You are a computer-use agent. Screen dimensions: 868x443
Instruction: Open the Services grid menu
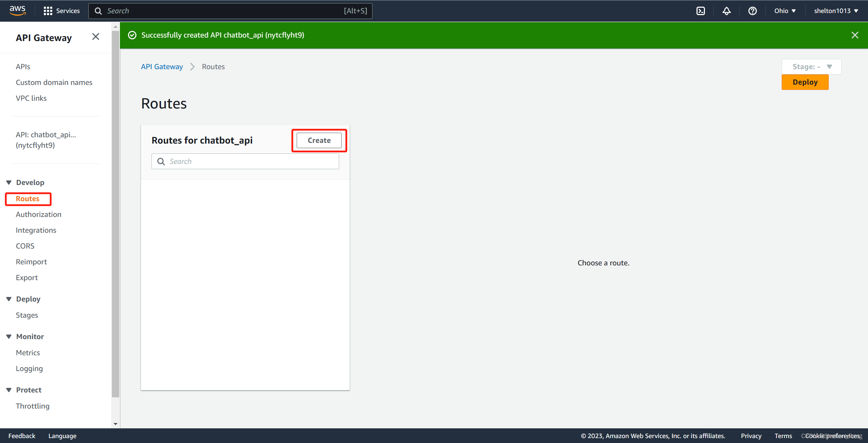(x=62, y=11)
